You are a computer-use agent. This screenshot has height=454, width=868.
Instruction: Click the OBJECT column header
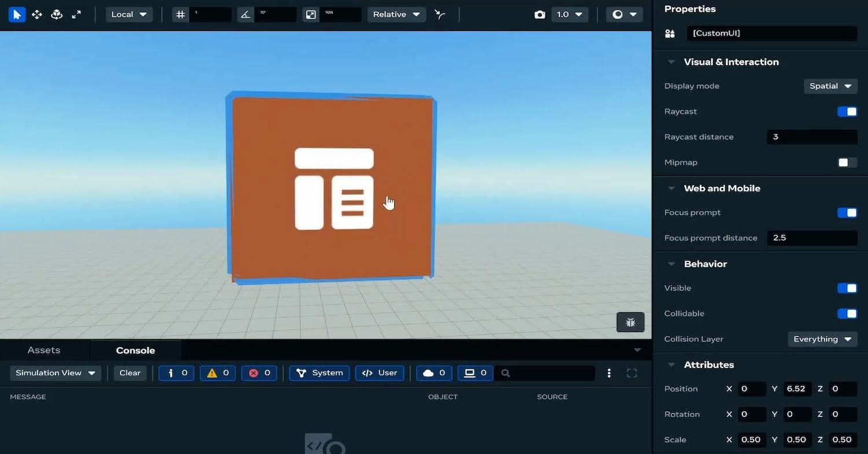[x=443, y=397]
